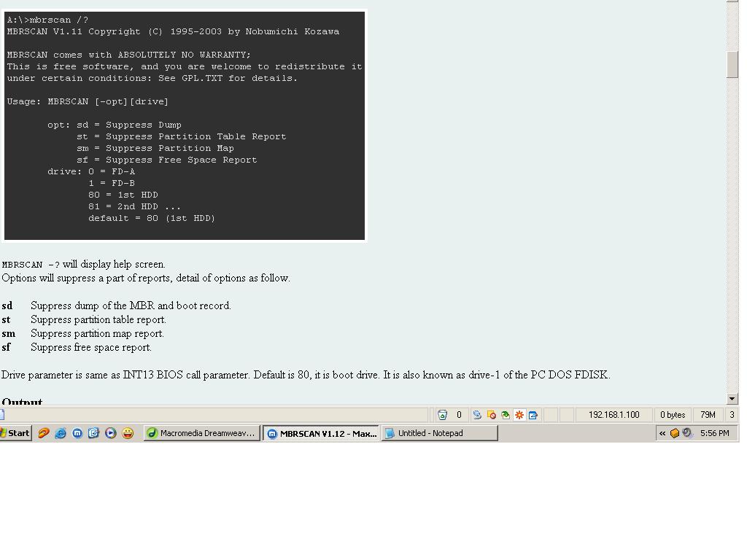Click the page icon at status bar left
The height and width of the screenshot is (560, 747).
2,415
